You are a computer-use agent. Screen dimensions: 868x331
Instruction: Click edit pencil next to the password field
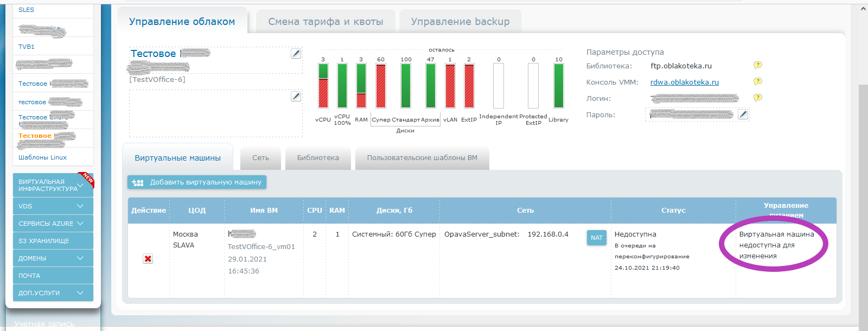click(x=743, y=114)
